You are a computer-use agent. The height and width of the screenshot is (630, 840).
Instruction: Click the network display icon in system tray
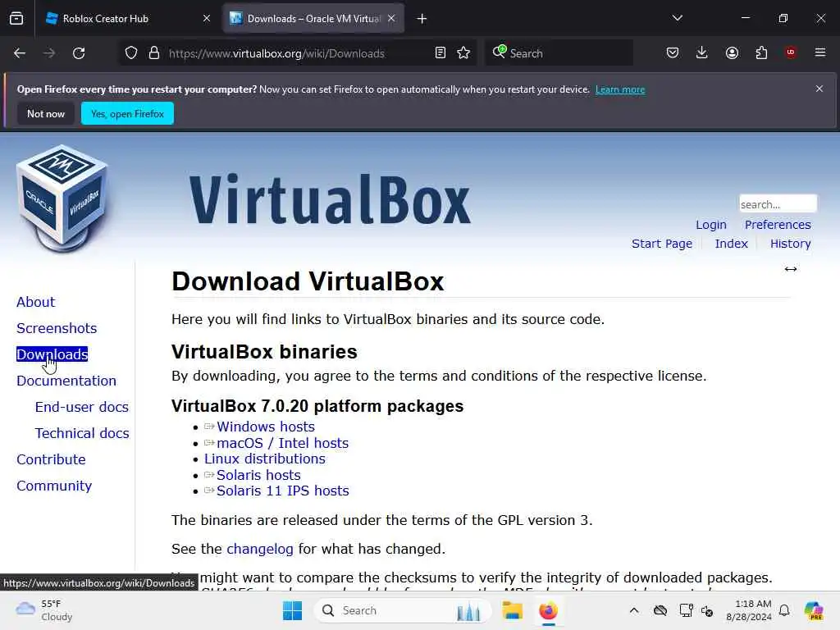click(x=686, y=610)
